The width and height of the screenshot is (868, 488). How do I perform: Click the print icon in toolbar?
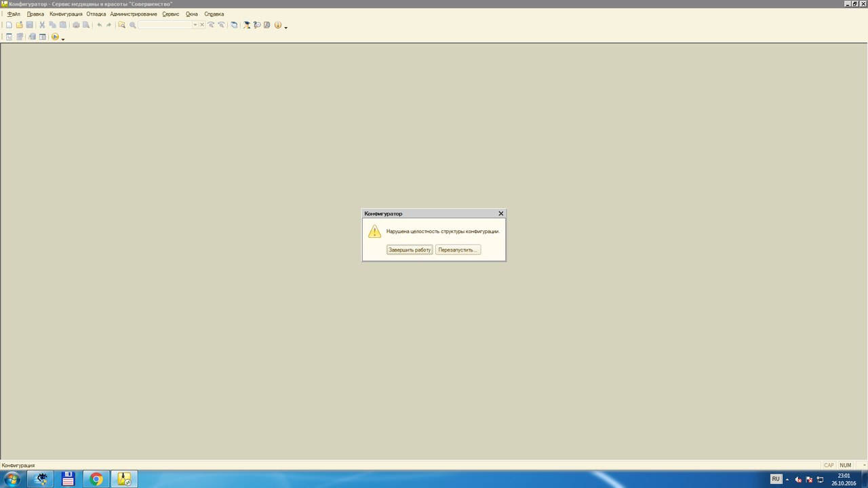pyautogui.click(x=76, y=25)
